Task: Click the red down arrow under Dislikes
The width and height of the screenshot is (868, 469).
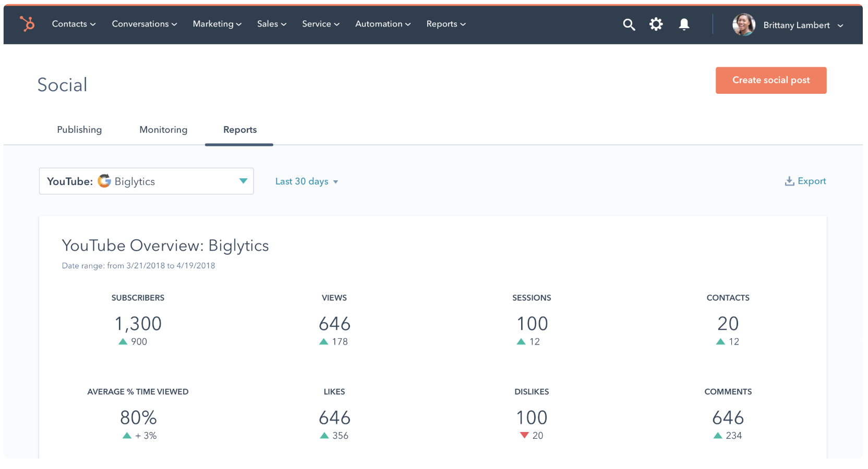Action: (x=524, y=435)
